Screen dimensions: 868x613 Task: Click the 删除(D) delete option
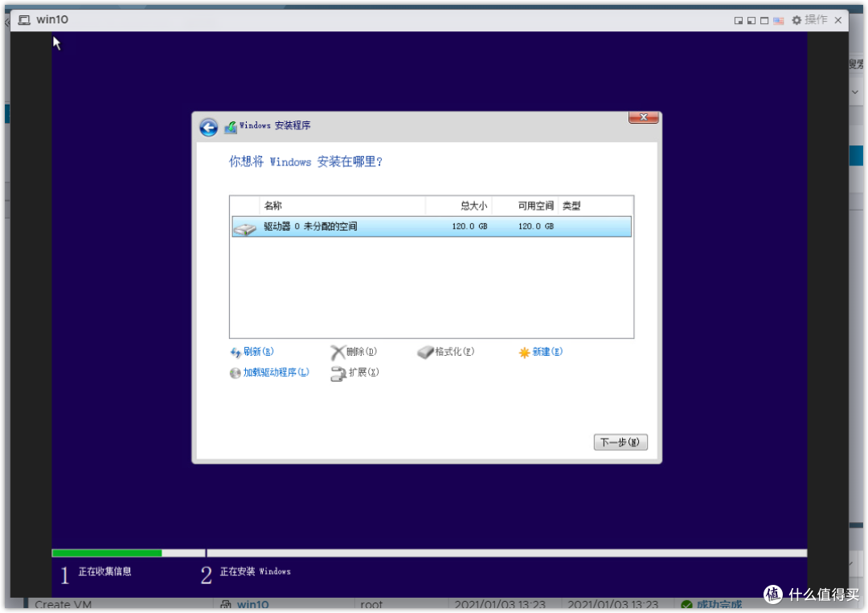(x=362, y=352)
